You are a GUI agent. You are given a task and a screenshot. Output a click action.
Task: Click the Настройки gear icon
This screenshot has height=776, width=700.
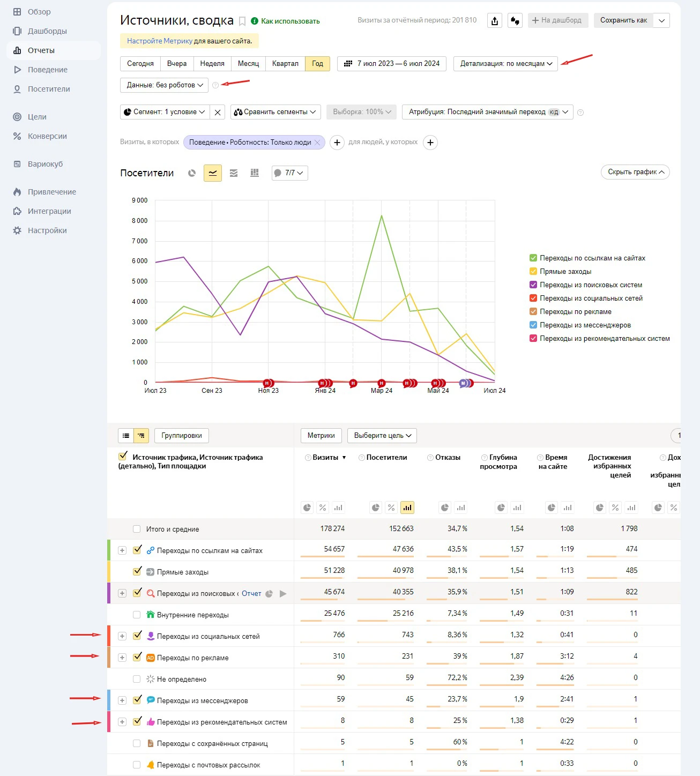pyautogui.click(x=17, y=230)
